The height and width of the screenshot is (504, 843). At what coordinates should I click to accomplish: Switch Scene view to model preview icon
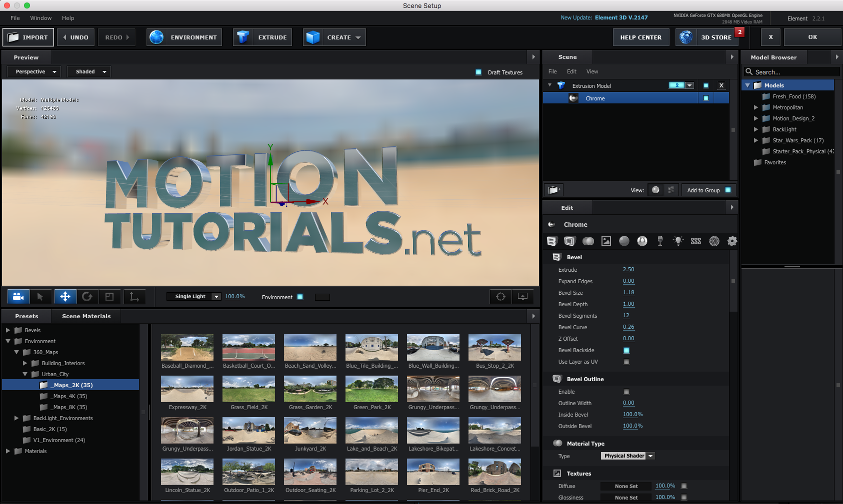pyautogui.click(x=671, y=190)
